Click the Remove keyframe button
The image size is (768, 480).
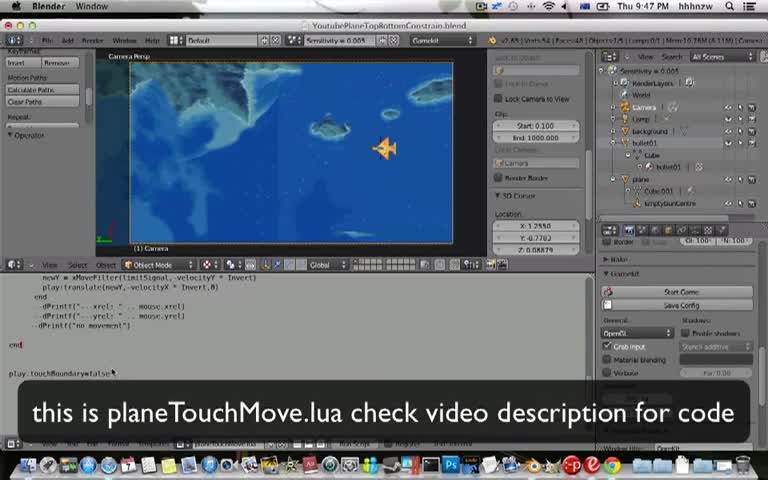click(60, 63)
